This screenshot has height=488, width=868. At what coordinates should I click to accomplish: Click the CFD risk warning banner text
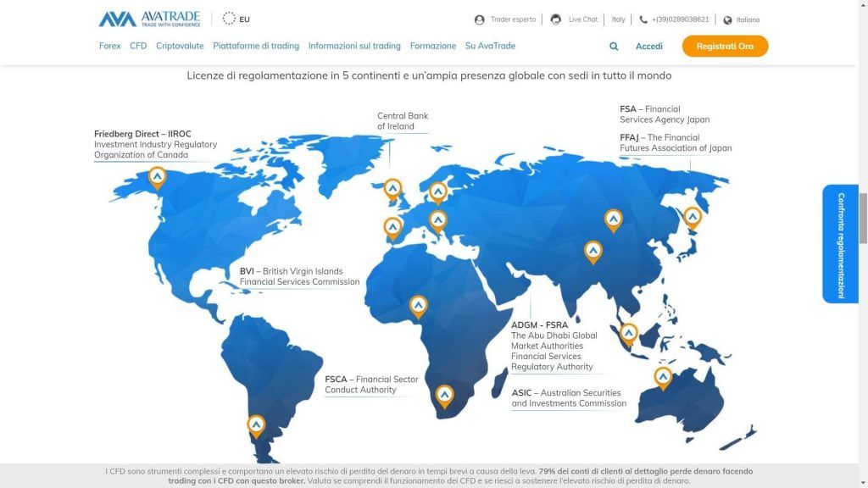429,476
